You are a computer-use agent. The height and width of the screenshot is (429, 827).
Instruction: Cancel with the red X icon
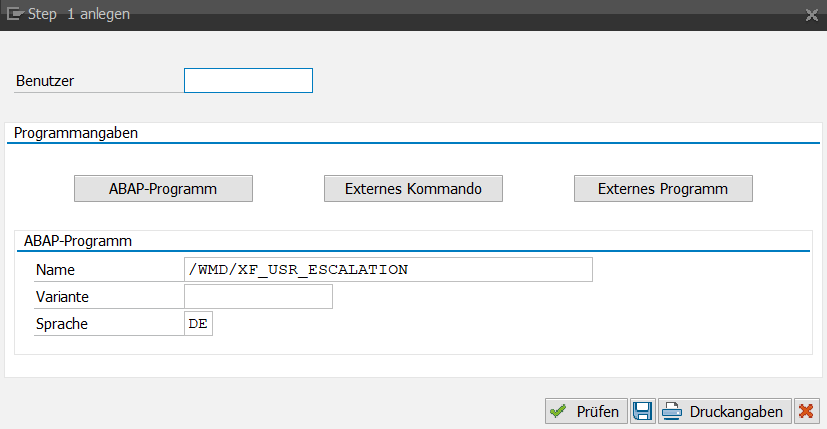click(x=805, y=411)
